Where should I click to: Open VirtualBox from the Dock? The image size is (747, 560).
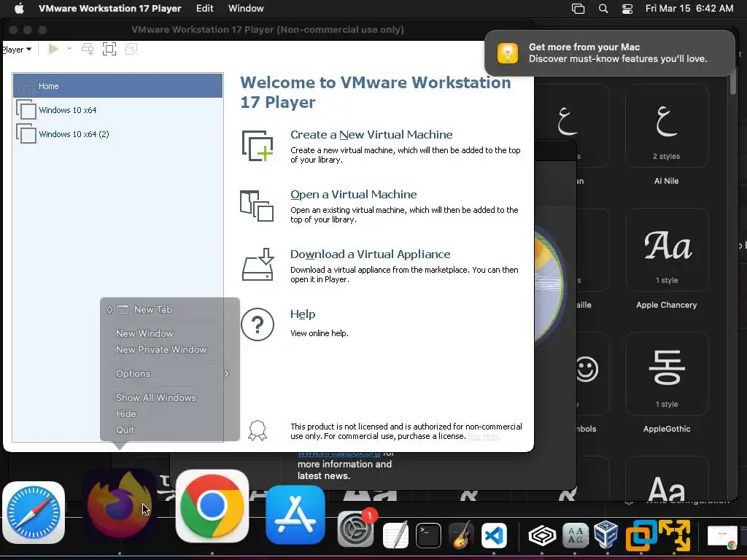(x=606, y=534)
